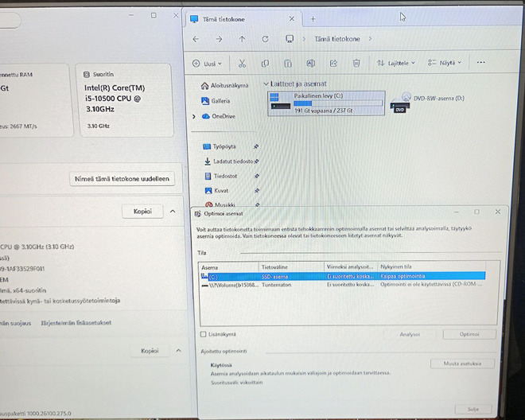
Task: Go up one folder level
Action: click(242, 39)
